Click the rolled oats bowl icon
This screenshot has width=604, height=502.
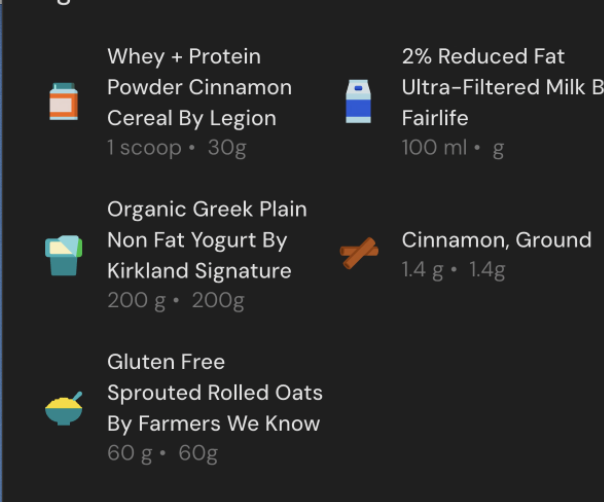point(64,408)
